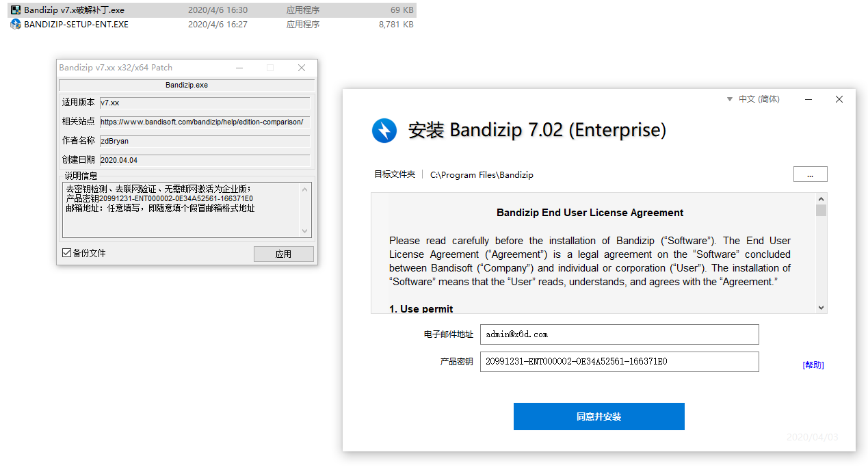Click the description box scroll up arrow
The image size is (868, 476).
(x=305, y=188)
